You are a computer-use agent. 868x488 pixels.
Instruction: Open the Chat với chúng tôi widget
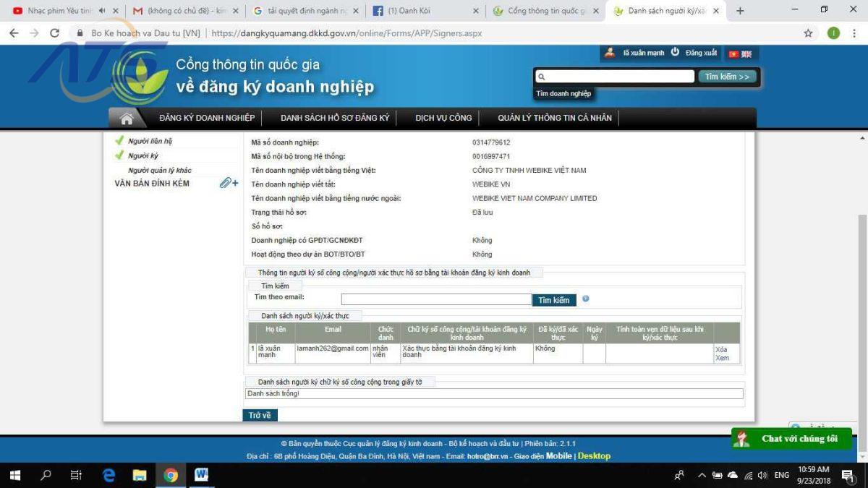point(791,439)
